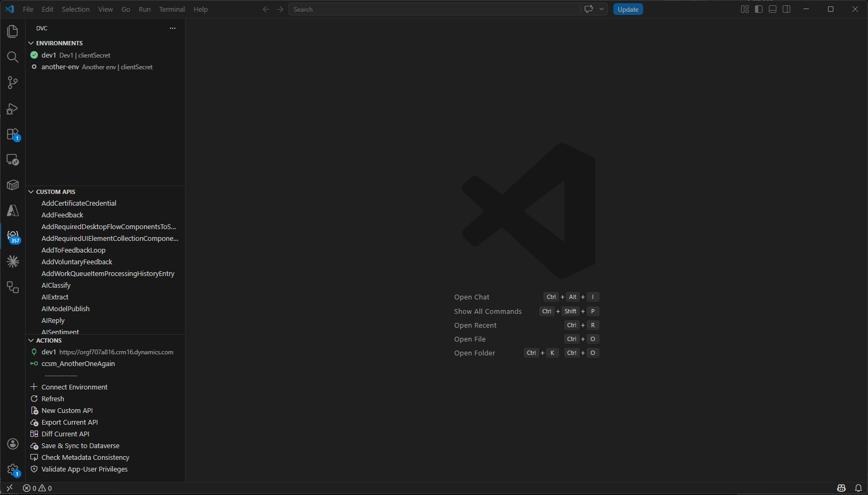This screenshot has height=495, width=868.
Task: Click New Custom API action
Action: (x=105, y=411)
